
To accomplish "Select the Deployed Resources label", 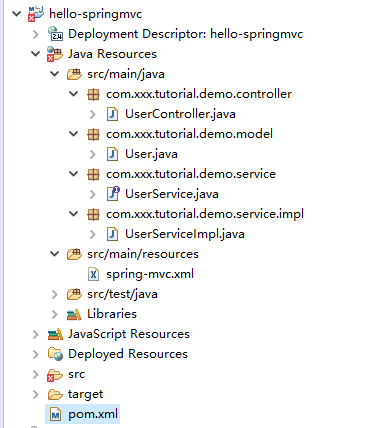I will (128, 354).
